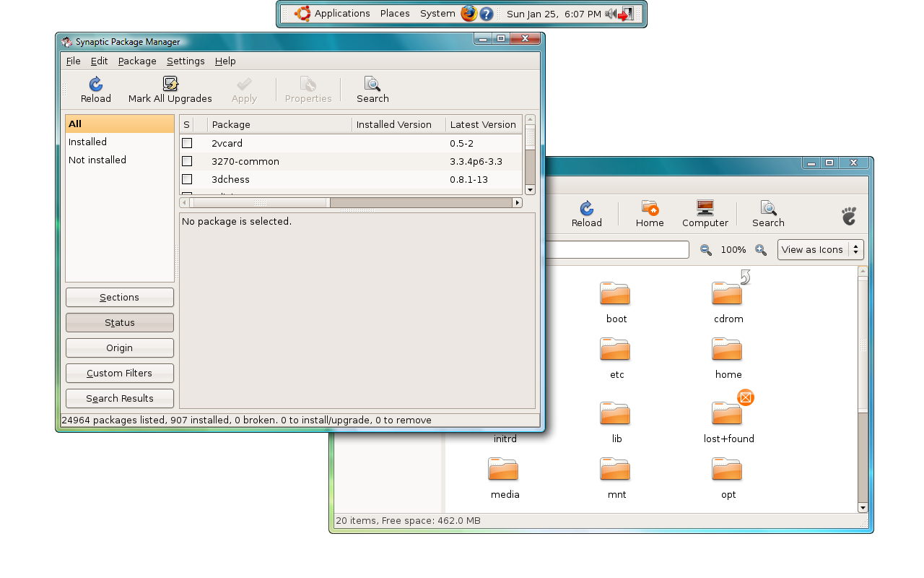The width and height of the screenshot is (924, 578).
Task: Open the File menu in Synaptic
Action: tap(73, 61)
